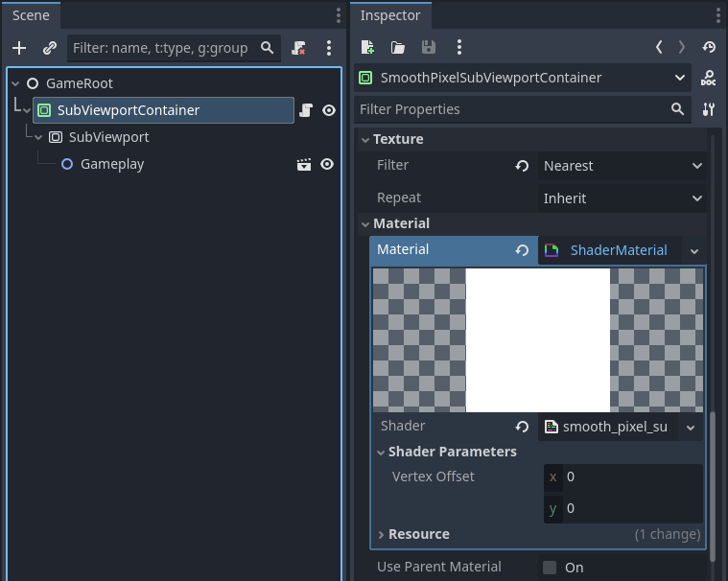The image size is (728, 581).
Task: Click smooth_pixel_su shader resource button
Action: coord(608,427)
